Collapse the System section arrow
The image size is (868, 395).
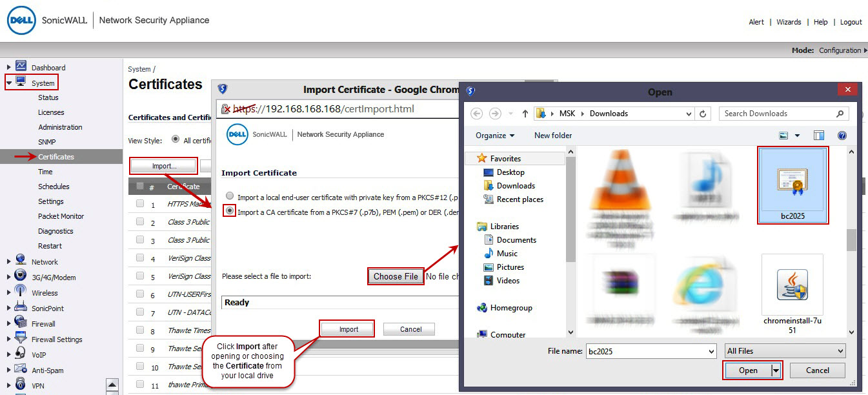click(x=8, y=83)
